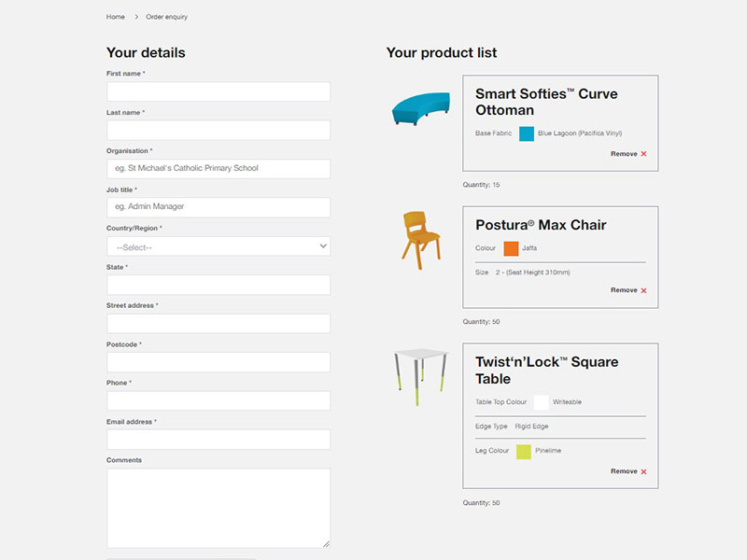Click the 'Blue Lagoon (Pacifica Vinyl)' text
The width and height of the screenshot is (747, 560).
click(x=580, y=133)
